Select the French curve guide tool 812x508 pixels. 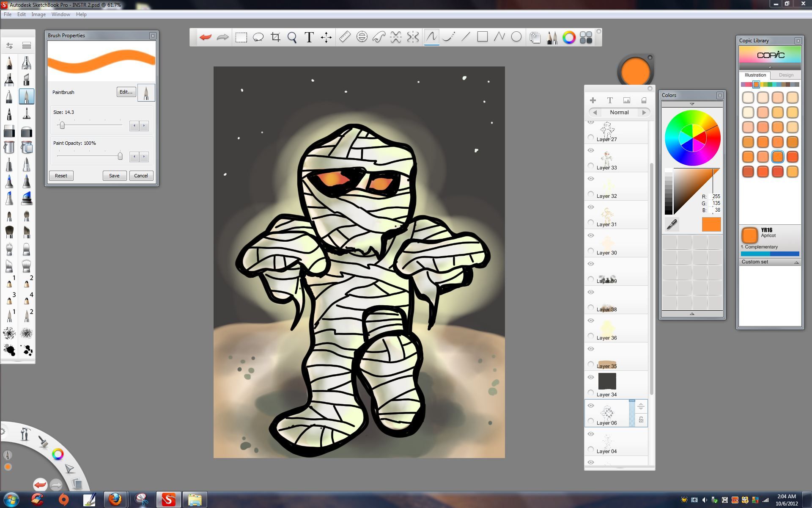tap(379, 37)
